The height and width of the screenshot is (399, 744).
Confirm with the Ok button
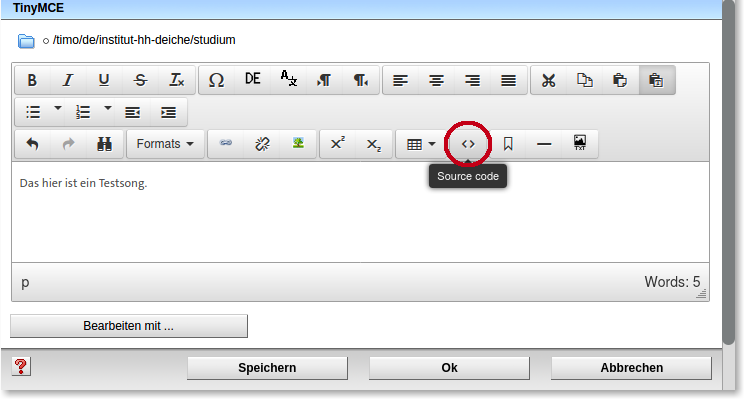(449, 368)
